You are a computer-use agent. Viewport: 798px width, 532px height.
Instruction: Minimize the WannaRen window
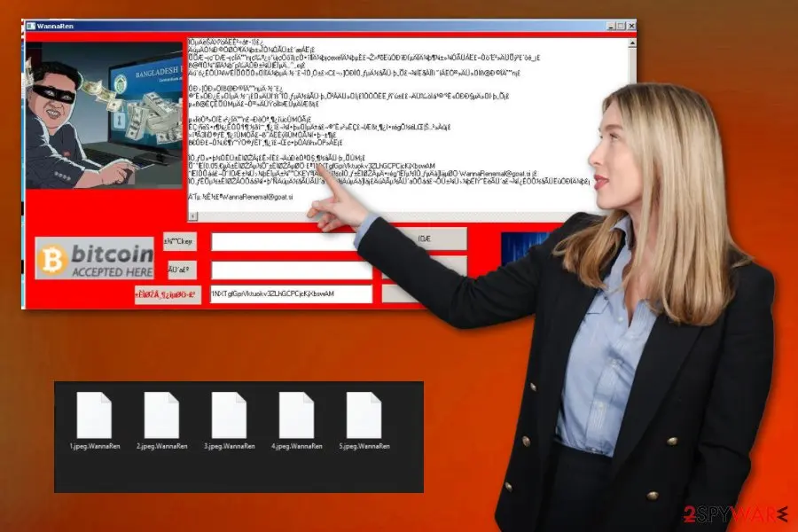click(x=611, y=26)
